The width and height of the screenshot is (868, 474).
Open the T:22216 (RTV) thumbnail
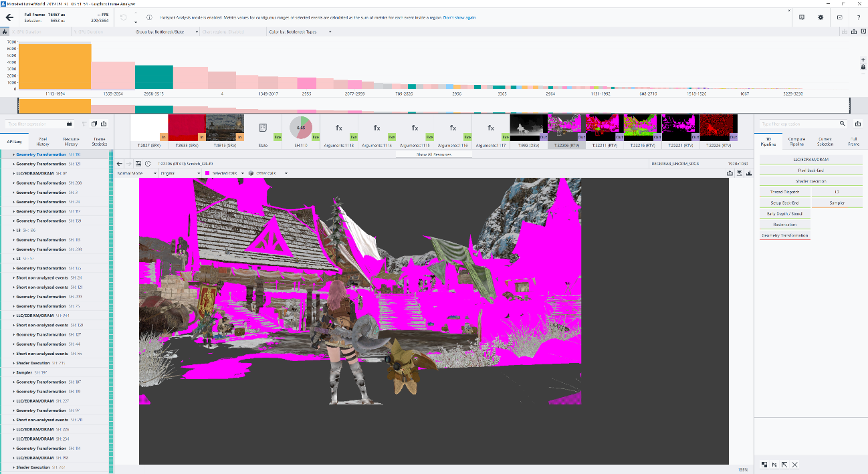(x=643, y=128)
